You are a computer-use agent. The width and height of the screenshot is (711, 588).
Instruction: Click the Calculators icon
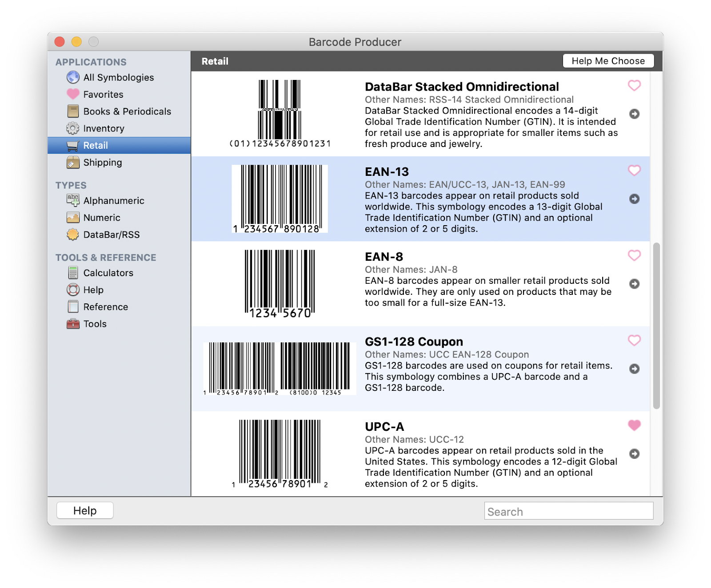[73, 273]
